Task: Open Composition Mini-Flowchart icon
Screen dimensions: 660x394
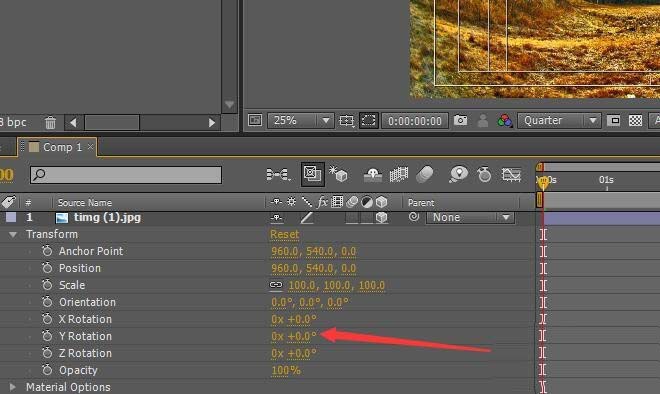Action: pos(278,174)
